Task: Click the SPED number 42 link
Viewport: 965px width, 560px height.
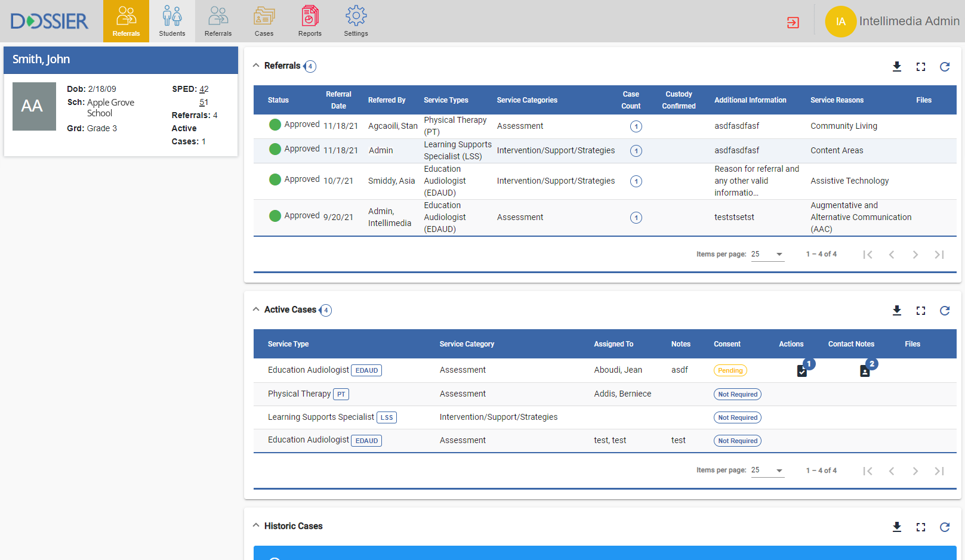Action: pos(204,89)
